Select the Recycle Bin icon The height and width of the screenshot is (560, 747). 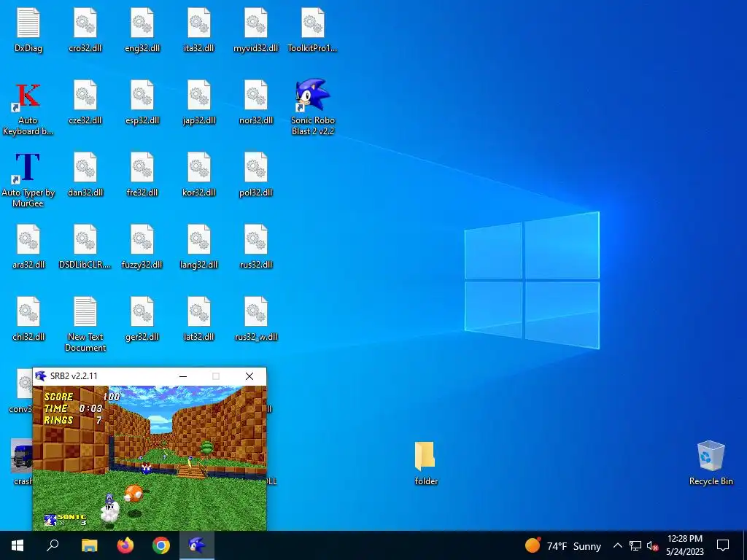pos(711,463)
